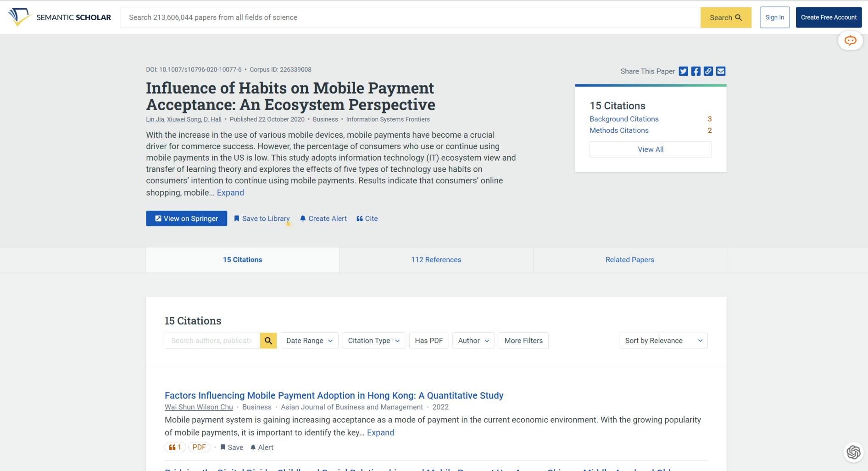Open the orange feedback chat bubble
This screenshot has height=471, width=868.
tap(850, 41)
